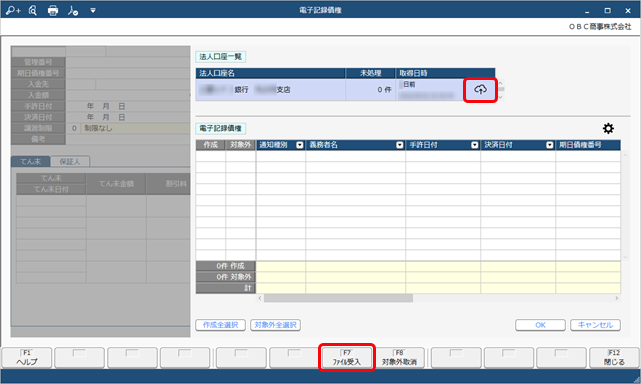Screen dimensions: 641x384
Task: Click the OK button
Action: pos(540,325)
